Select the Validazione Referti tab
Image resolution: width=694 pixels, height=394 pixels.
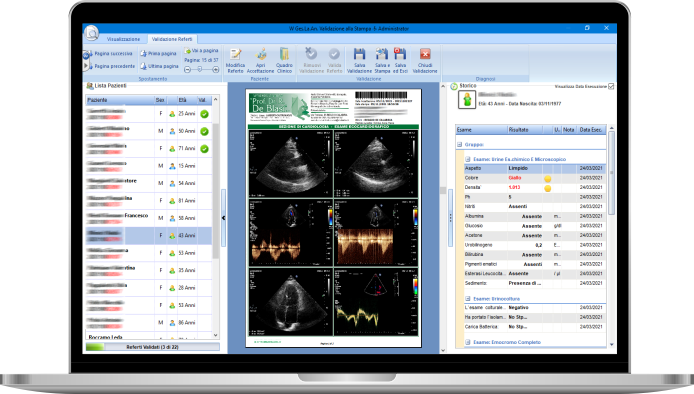pos(172,39)
